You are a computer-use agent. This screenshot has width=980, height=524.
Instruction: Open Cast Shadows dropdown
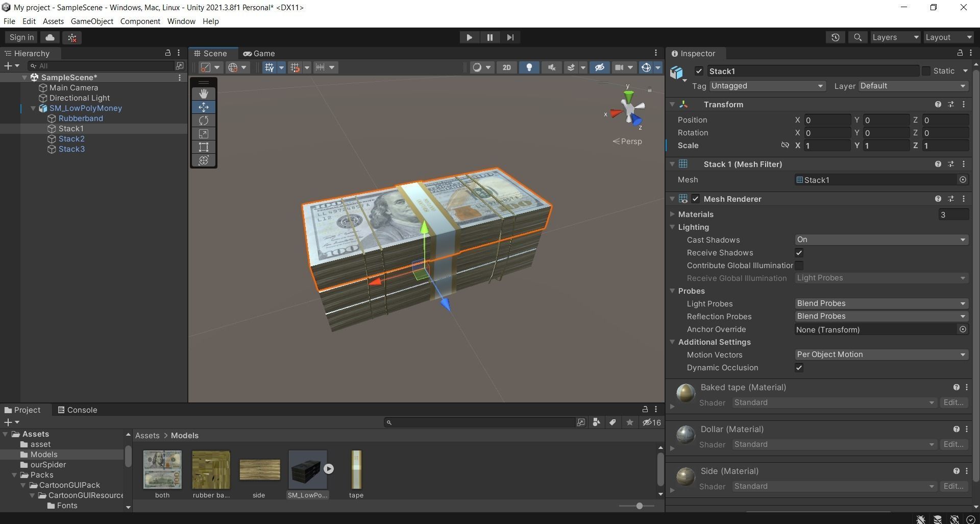pos(881,240)
